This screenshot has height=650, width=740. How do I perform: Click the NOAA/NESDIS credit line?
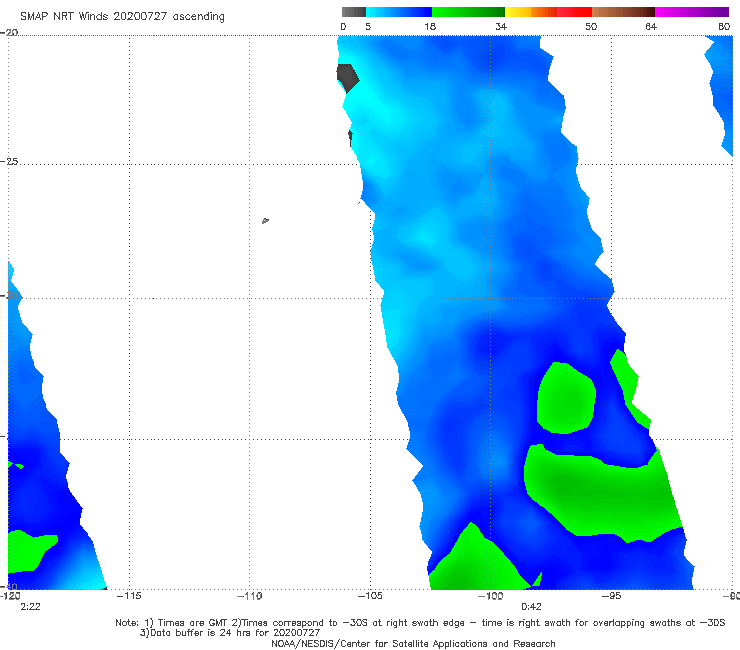click(413, 643)
